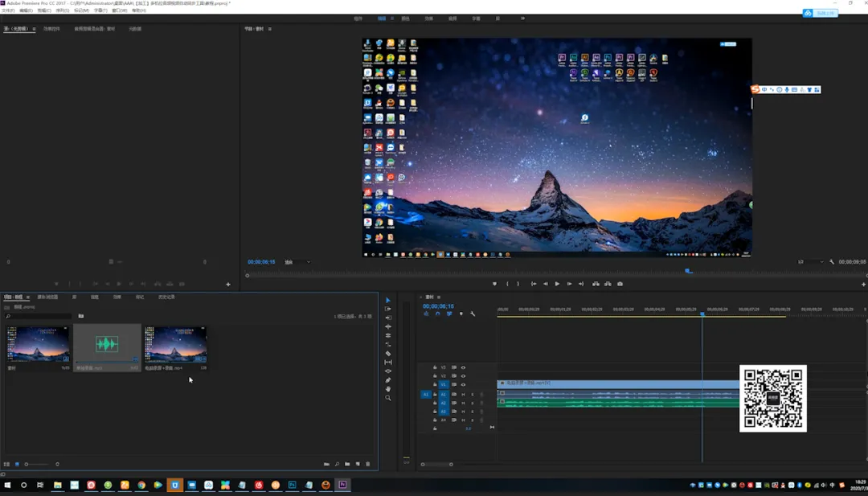
Task: Open the 历史记录 tab
Action: click(x=166, y=297)
